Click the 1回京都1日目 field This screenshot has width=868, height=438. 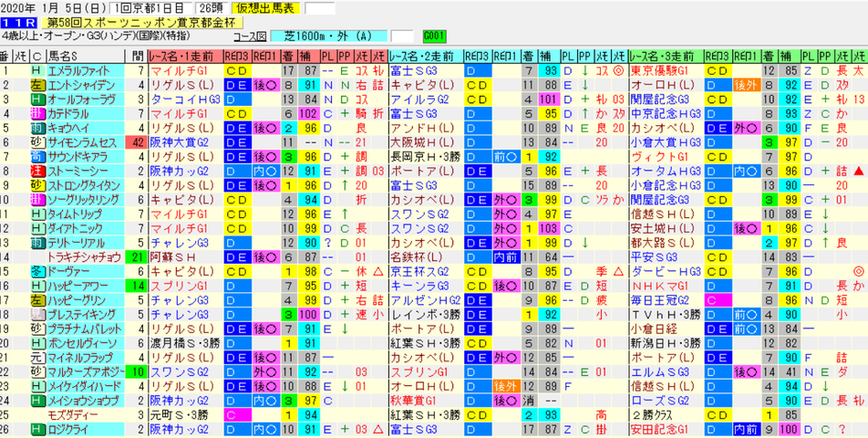pyautogui.click(x=150, y=8)
